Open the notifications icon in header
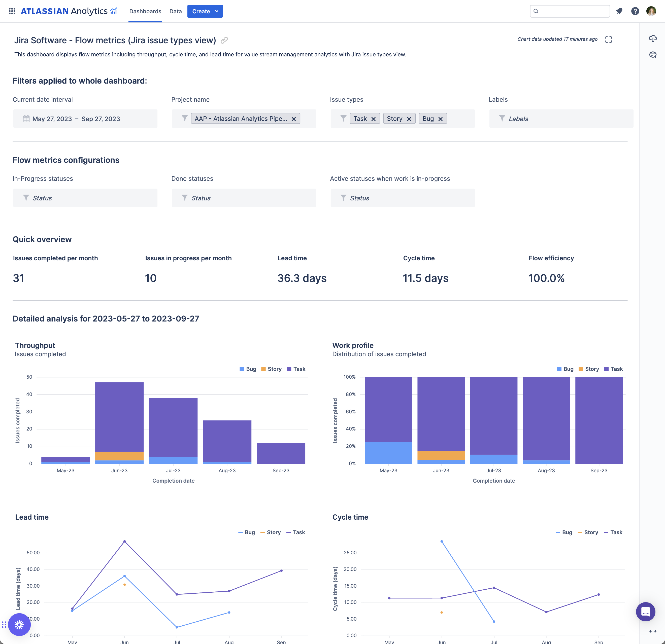 click(619, 11)
